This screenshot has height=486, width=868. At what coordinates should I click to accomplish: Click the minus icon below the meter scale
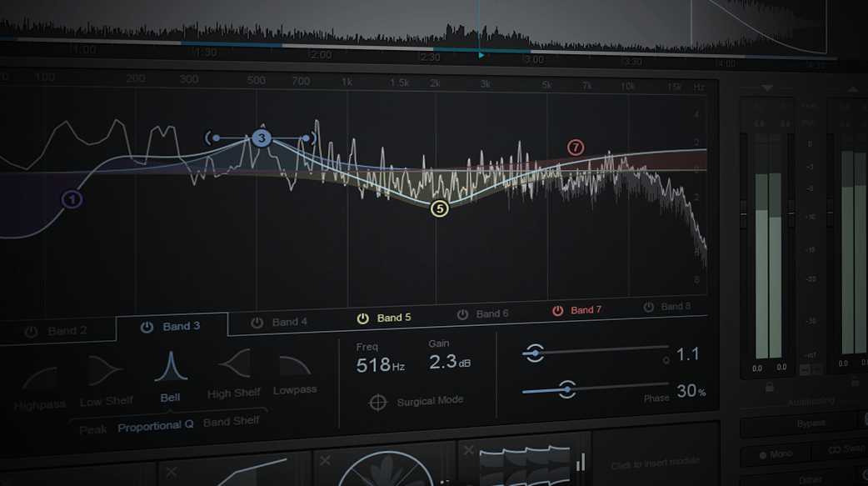point(806,369)
